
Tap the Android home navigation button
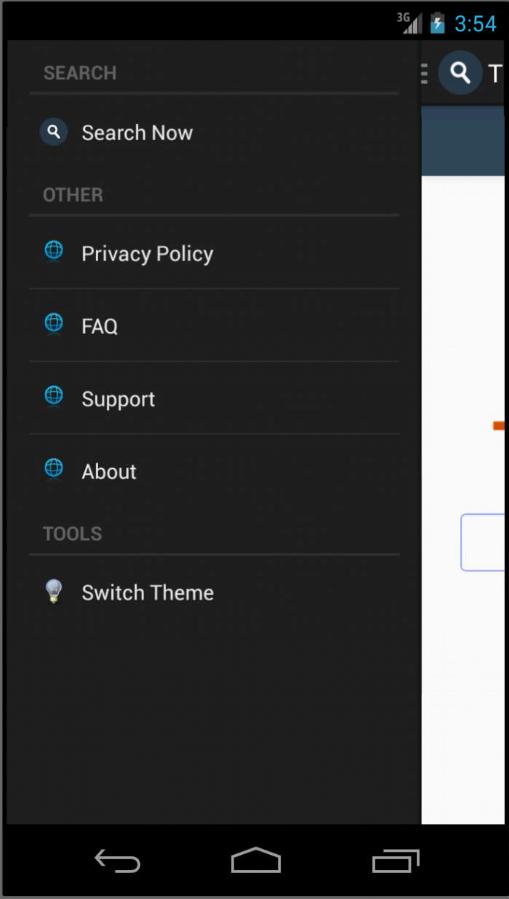256,860
